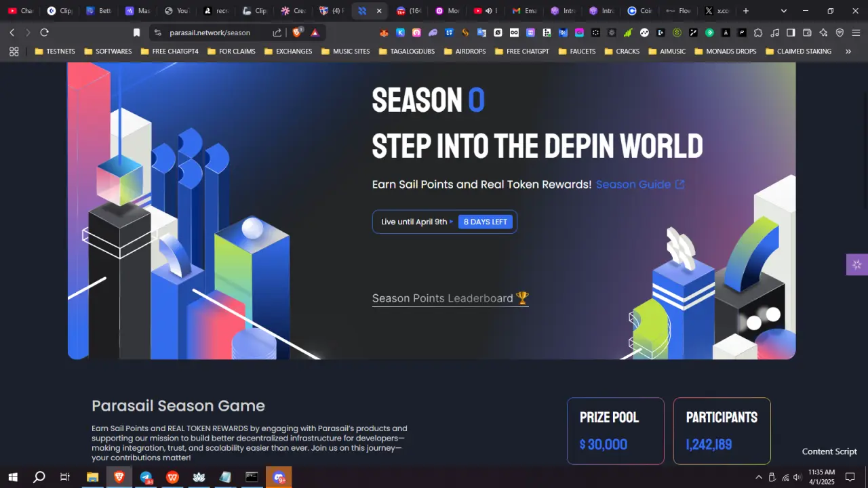Open the tab apps grid icon in bookmarks bar
Viewport: 868px width, 488px height.
click(14, 52)
